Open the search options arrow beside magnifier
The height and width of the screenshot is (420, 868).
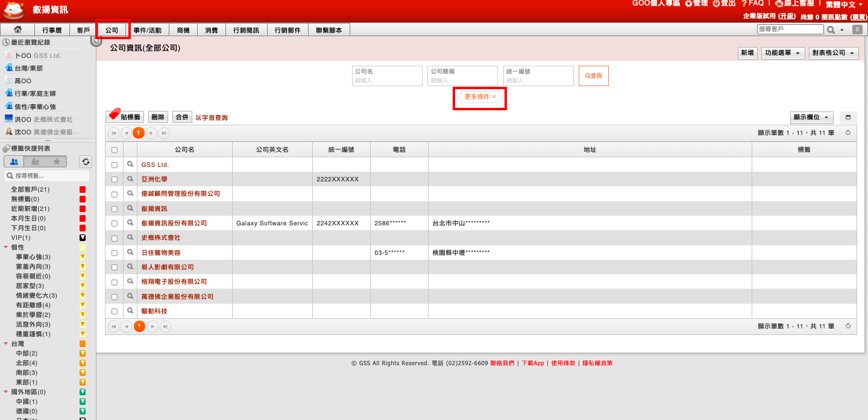point(842,30)
